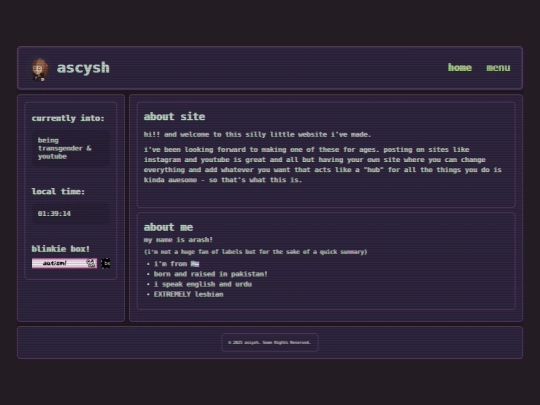
Task: Select the 'blinkie box!' heading
Action: (x=60, y=249)
